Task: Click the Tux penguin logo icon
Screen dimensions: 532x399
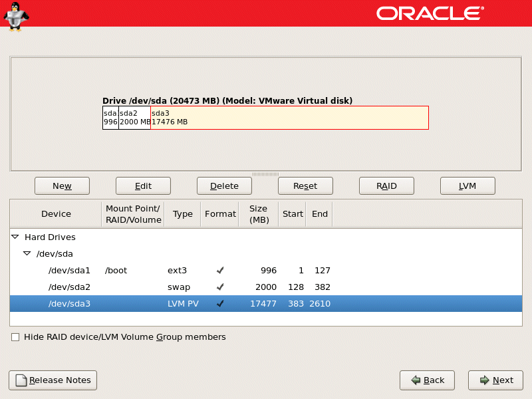Action: point(16,16)
